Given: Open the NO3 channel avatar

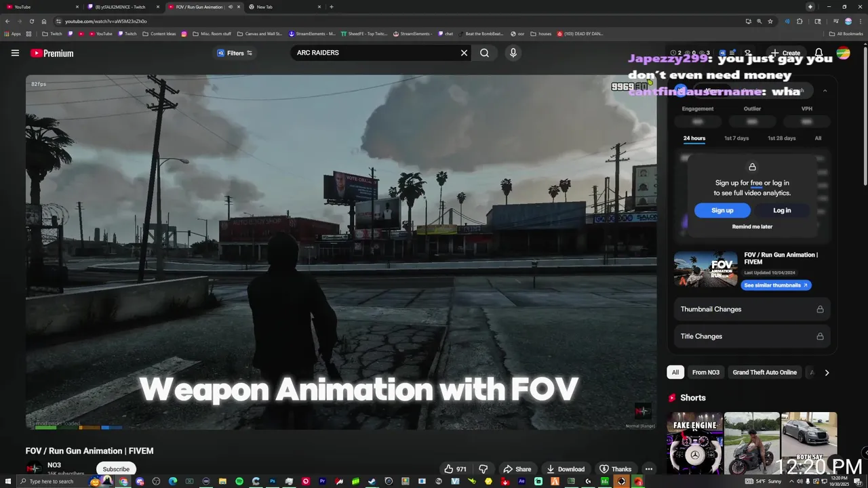Looking at the screenshot, I should point(34,469).
